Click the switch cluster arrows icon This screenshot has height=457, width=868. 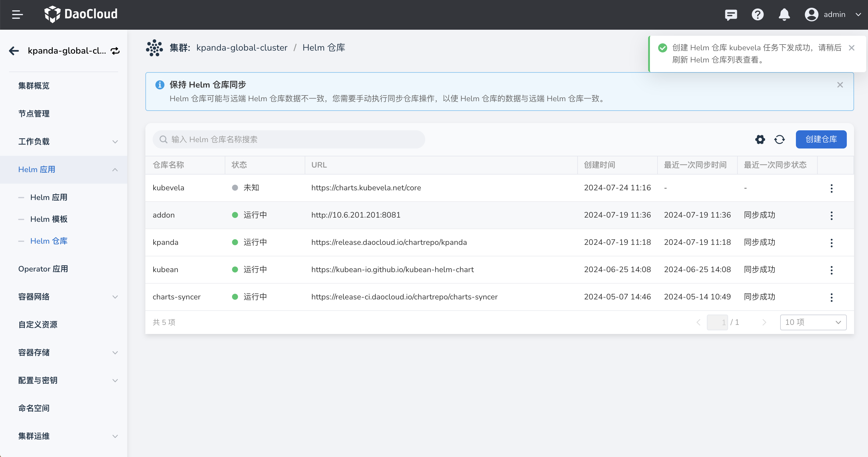pos(115,51)
